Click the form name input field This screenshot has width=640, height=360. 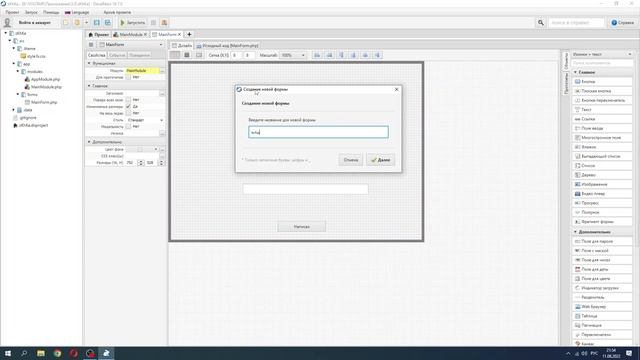[x=318, y=132]
